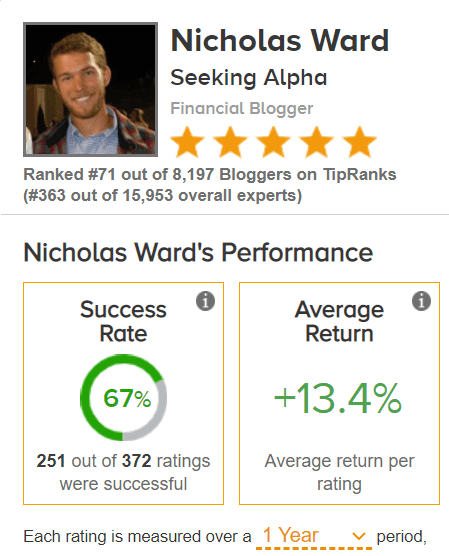Click the Financial Blogger label
The height and width of the screenshot is (556, 449).
coord(242,109)
